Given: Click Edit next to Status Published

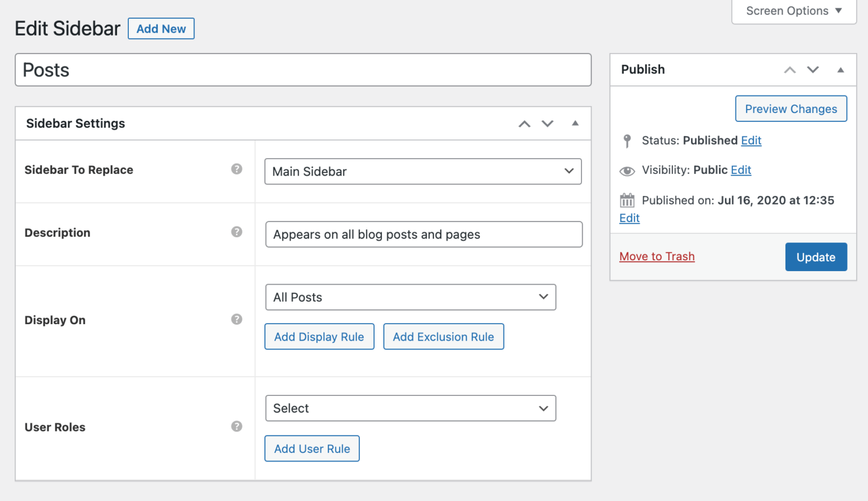Looking at the screenshot, I should (x=751, y=141).
